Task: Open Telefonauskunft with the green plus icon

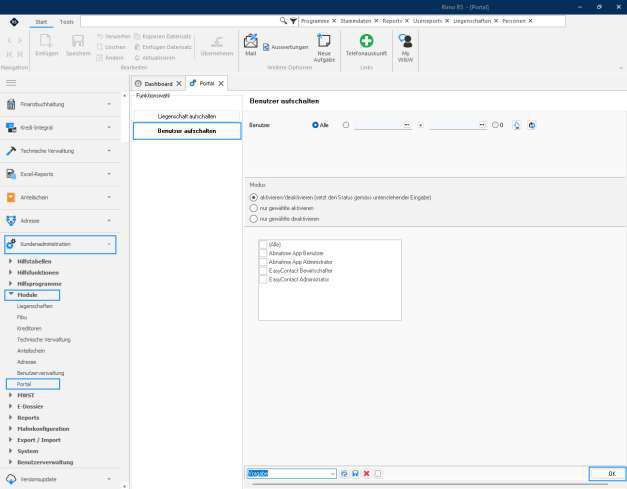Action: click(x=366, y=41)
